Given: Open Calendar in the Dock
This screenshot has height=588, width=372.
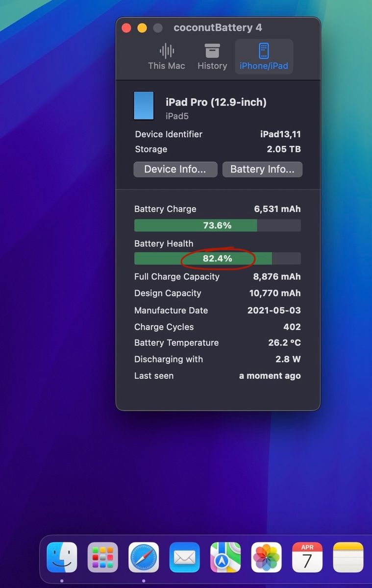Looking at the screenshot, I should [307, 558].
